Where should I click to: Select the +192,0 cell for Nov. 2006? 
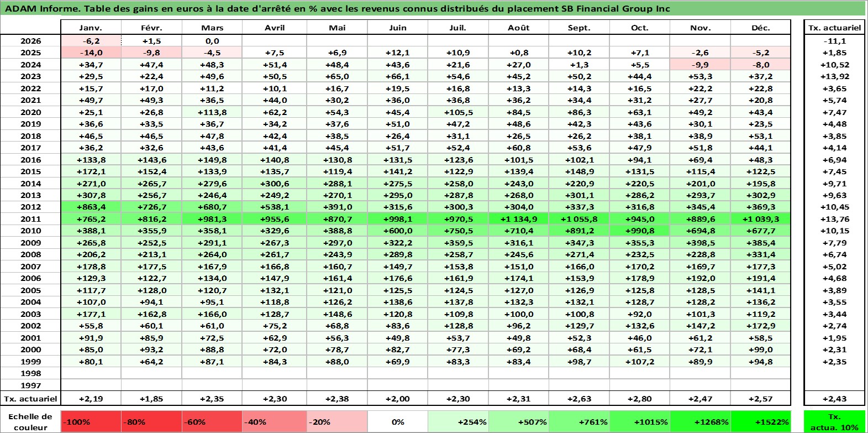coord(700,278)
